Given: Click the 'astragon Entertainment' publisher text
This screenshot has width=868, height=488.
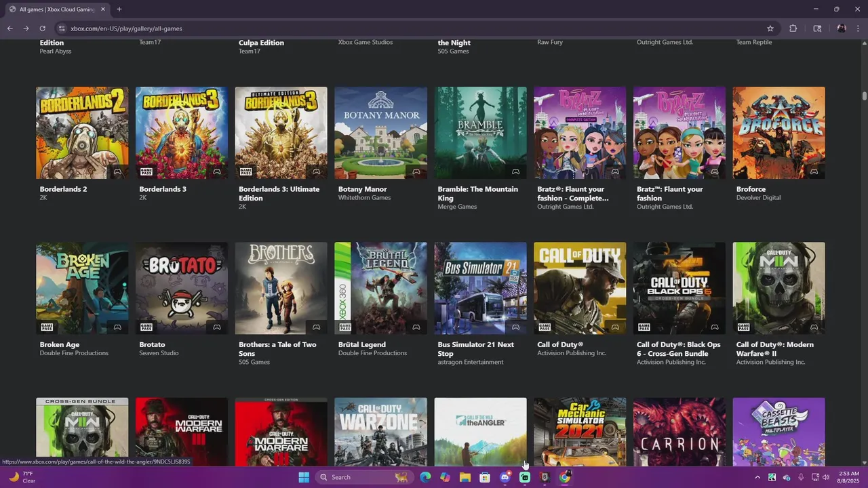Looking at the screenshot, I should click(471, 362).
